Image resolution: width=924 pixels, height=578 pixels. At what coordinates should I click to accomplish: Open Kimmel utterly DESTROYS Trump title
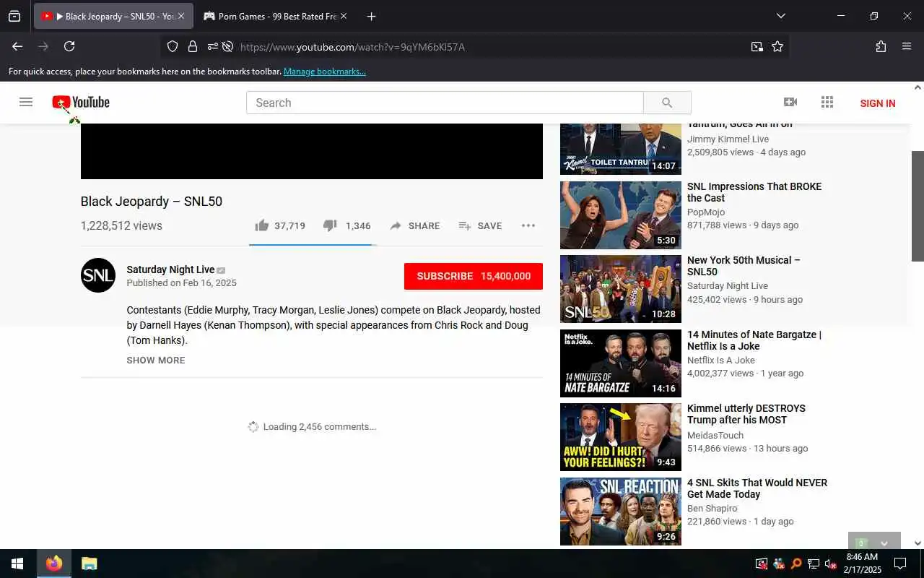pos(746,414)
